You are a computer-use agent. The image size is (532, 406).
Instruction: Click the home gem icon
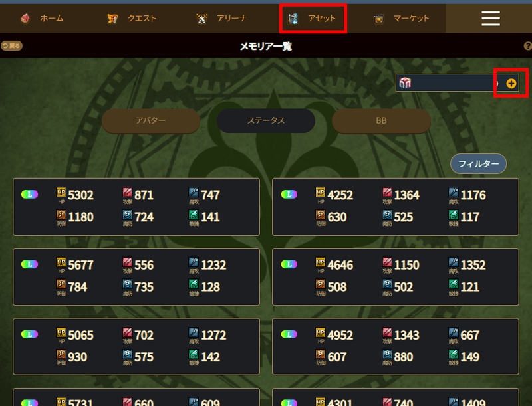pos(25,19)
